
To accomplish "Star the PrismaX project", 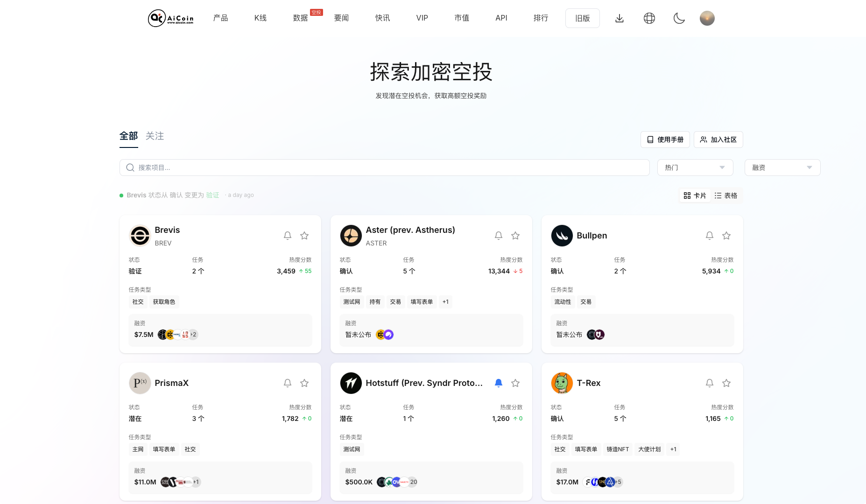I will pyautogui.click(x=304, y=383).
